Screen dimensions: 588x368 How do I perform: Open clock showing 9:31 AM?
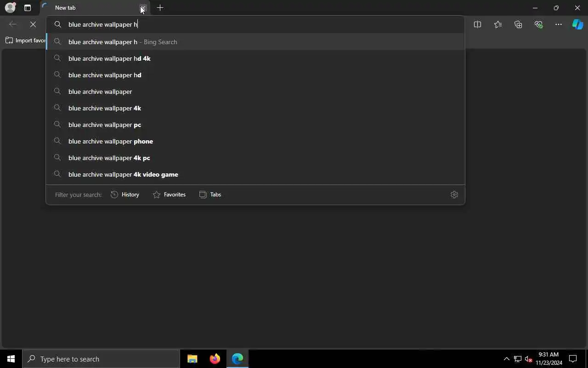click(548, 359)
